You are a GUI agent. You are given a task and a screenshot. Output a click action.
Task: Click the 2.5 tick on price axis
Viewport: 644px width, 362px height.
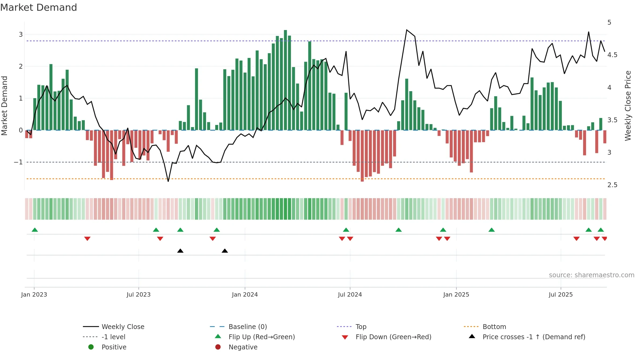click(612, 185)
